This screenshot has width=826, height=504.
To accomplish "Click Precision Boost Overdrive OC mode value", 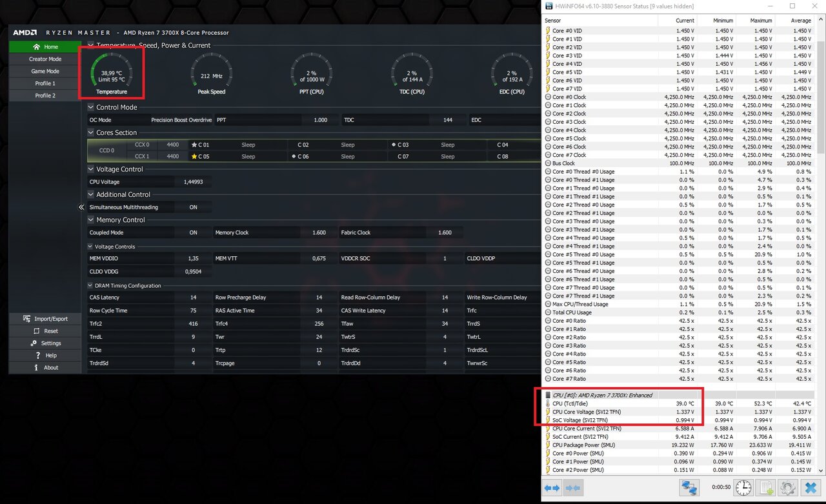I will 181,120.
